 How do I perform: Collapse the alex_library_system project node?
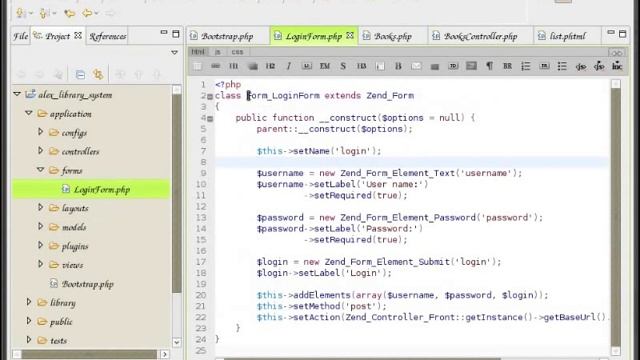17,94
